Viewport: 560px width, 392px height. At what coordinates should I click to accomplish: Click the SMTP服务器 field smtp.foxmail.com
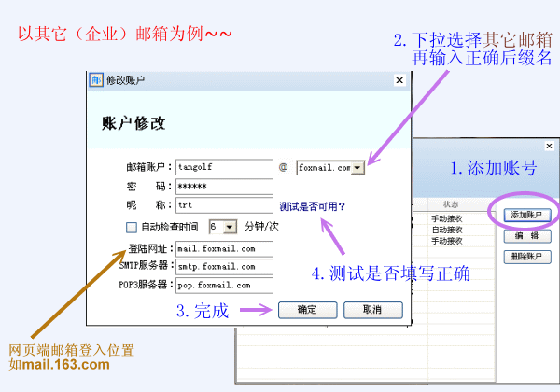pyautogui.click(x=224, y=267)
